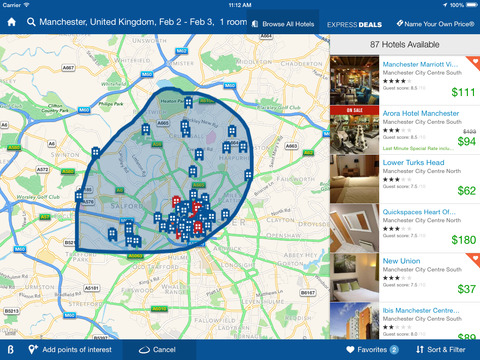Viewport: 480px width, 360px height.
Task: Tap the home icon
Action: coord(12,22)
